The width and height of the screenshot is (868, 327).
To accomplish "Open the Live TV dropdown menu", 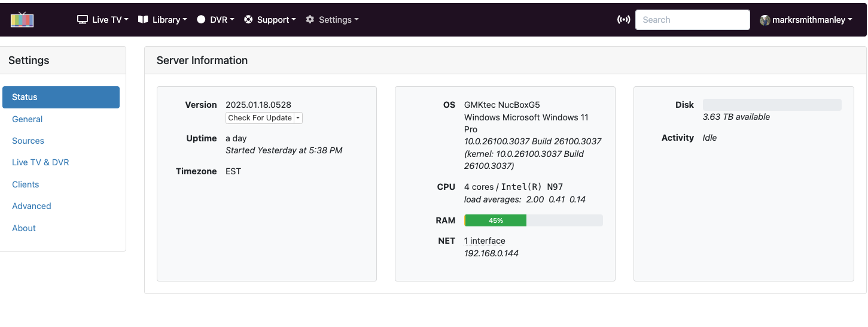I will [103, 20].
